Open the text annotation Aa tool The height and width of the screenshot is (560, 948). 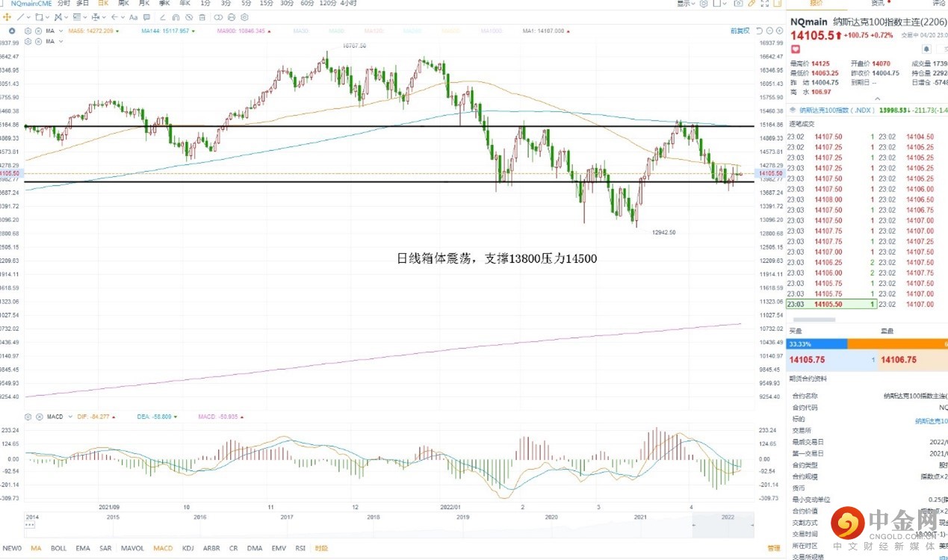click(x=134, y=17)
